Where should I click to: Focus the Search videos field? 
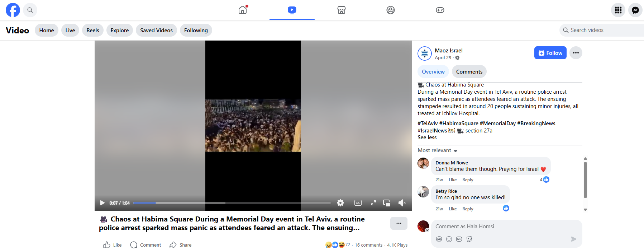[x=602, y=30]
